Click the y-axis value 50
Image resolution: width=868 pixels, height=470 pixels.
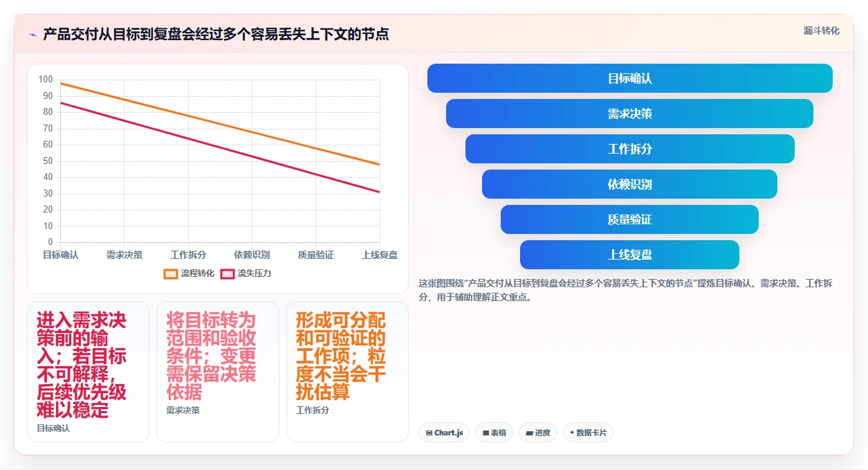click(48, 161)
